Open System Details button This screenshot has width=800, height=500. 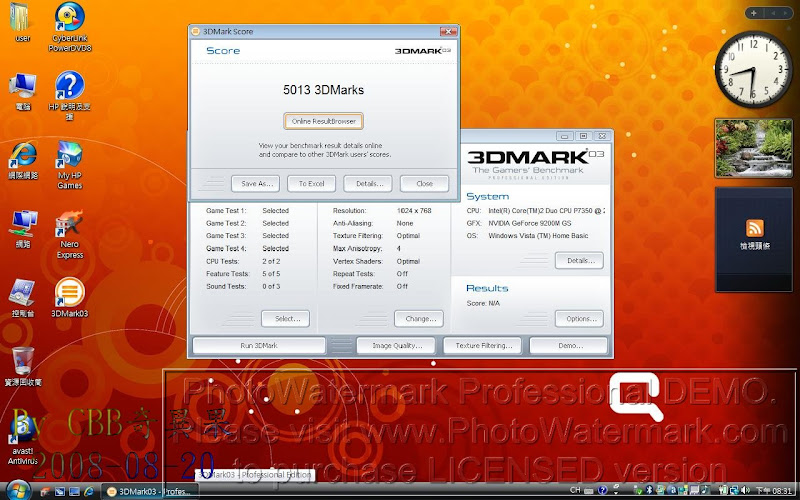[x=579, y=260]
